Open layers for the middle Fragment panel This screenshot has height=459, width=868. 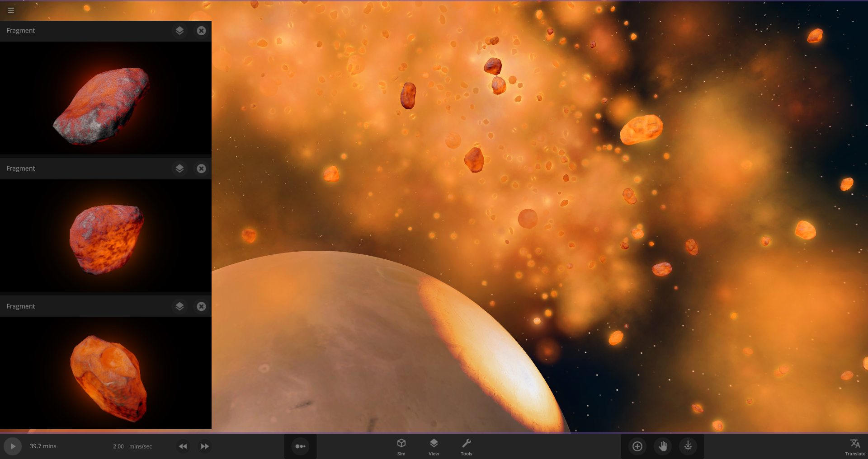(179, 169)
